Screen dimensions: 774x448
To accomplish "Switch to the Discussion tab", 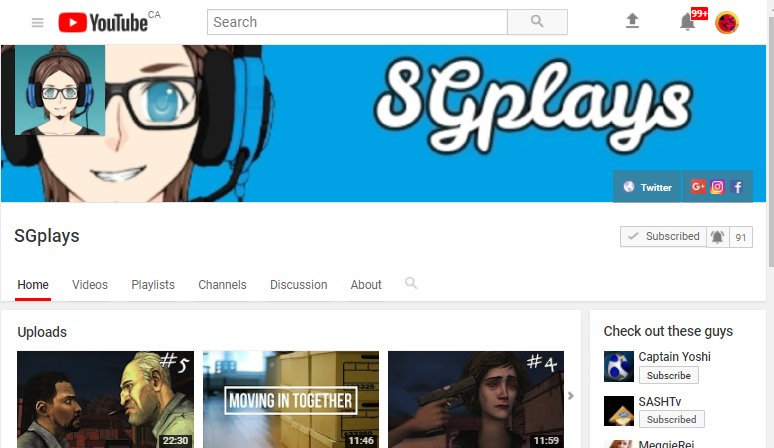I will 299,285.
